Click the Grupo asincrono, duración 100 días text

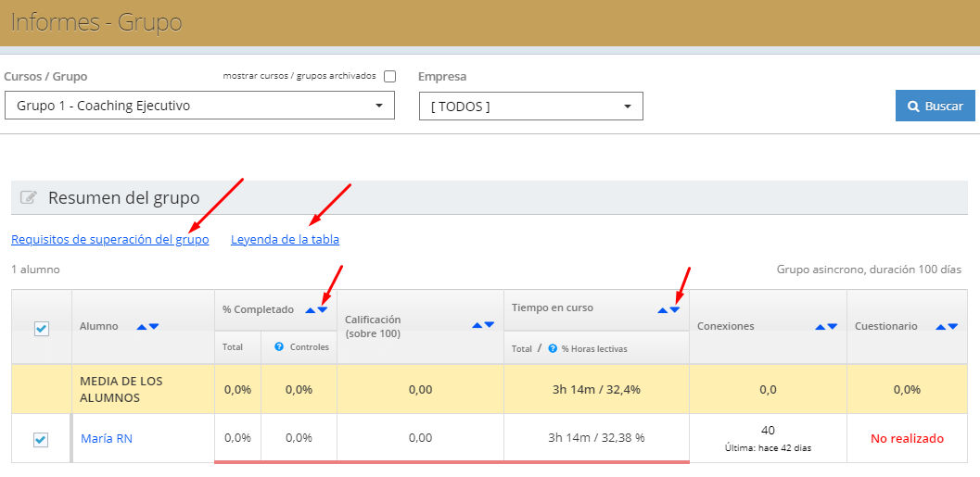click(870, 270)
